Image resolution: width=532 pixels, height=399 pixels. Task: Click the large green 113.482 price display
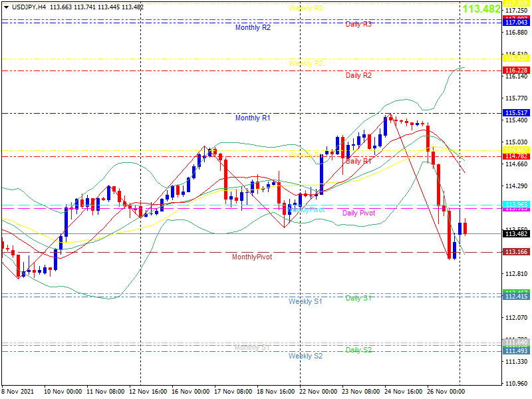tap(481, 9)
